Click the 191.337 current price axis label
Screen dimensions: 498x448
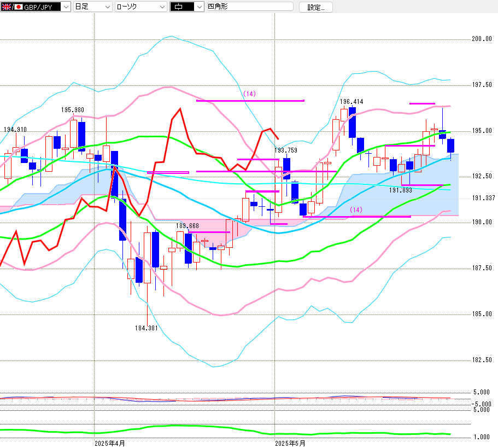483,198
